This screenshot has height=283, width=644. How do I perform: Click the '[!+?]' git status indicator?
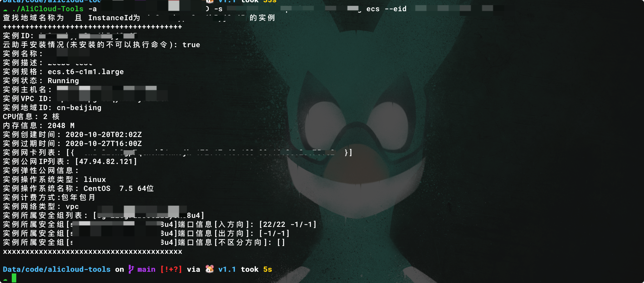(x=171, y=269)
